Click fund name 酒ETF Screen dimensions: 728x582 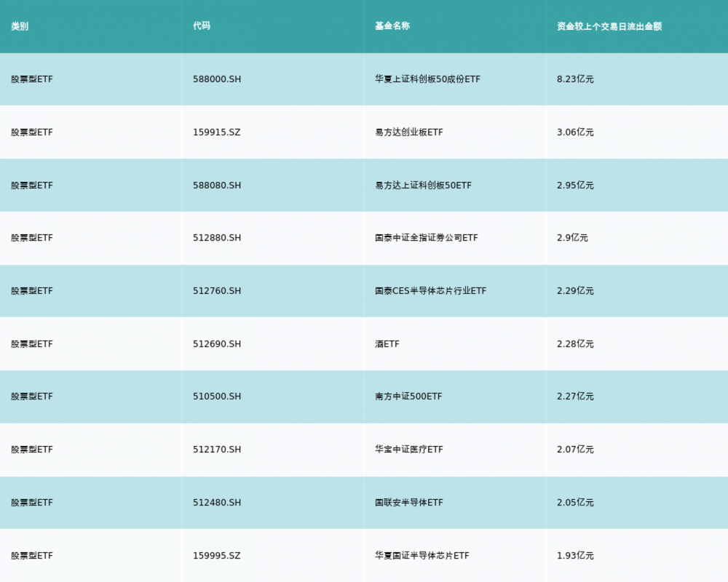[x=387, y=344]
